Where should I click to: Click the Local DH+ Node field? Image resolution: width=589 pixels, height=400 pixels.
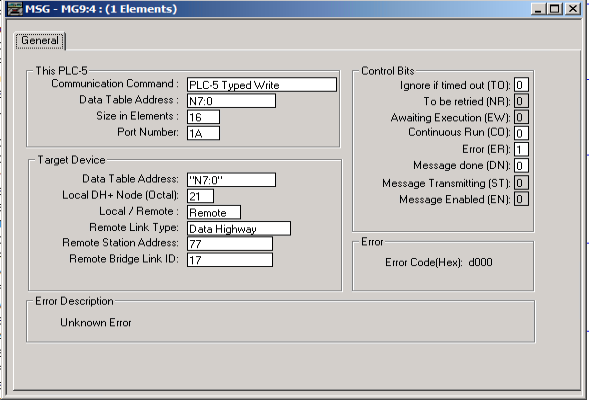[200, 196]
